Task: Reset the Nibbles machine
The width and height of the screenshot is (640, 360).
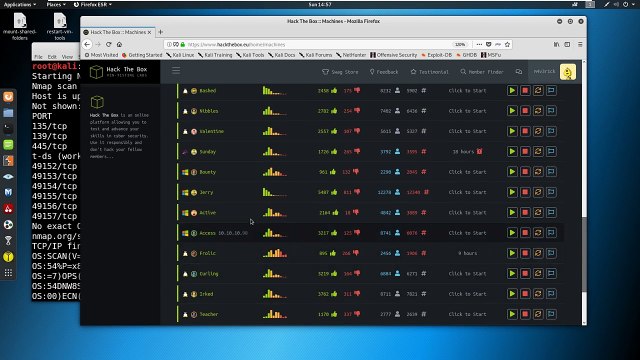Action: 538,111
